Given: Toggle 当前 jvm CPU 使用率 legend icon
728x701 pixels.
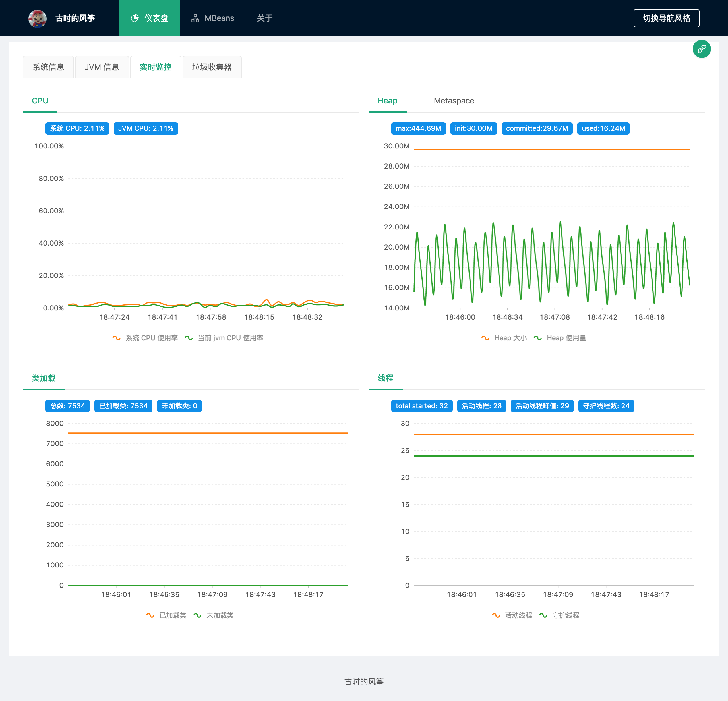Looking at the screenshot, I should click(189, 338).
